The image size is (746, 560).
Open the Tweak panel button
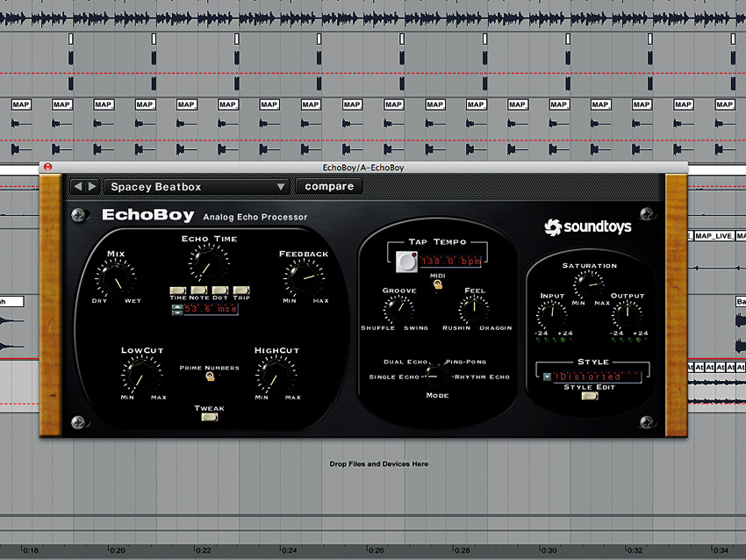tap(210, 417)
